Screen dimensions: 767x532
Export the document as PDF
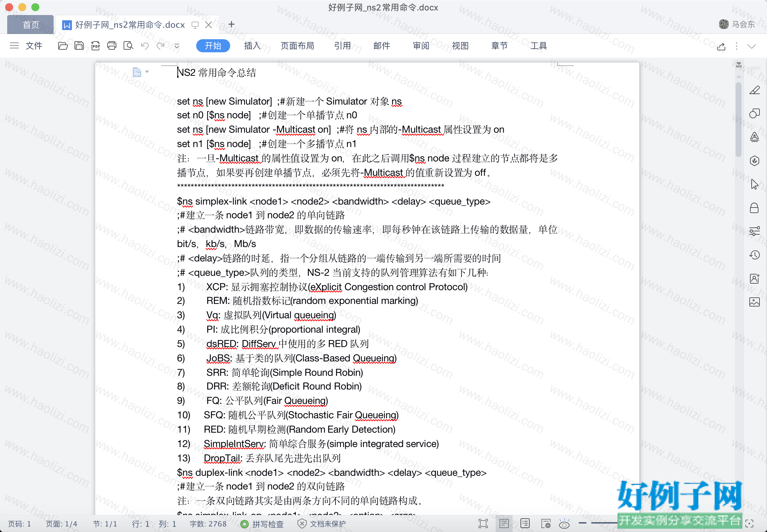click(x=95, y=46)
